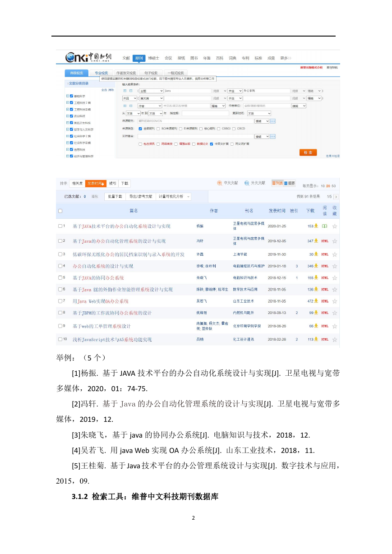The image size is (392, 554).
Task: Open the 篇关摘 field dropdown
Action: coord(152,98)
